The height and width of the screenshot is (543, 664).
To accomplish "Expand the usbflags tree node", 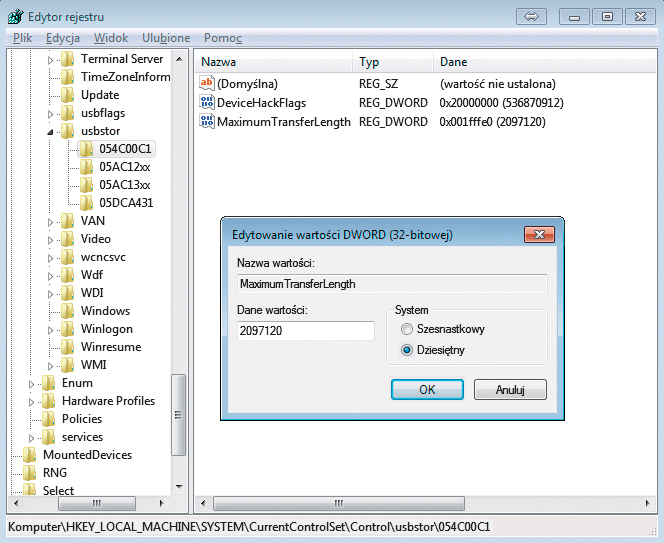I will point(50,113).
